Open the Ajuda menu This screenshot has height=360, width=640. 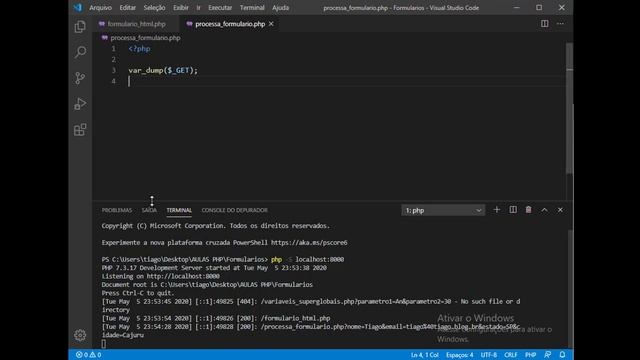[280, 7]
